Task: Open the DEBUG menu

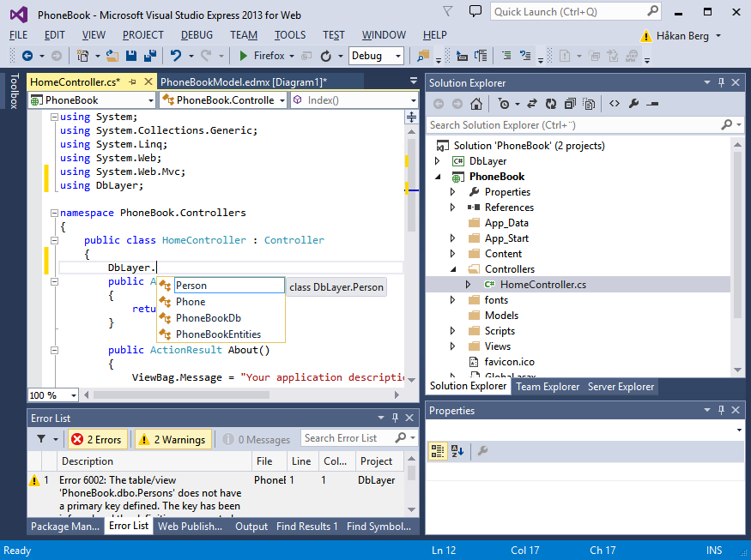Action: point(197,35)
